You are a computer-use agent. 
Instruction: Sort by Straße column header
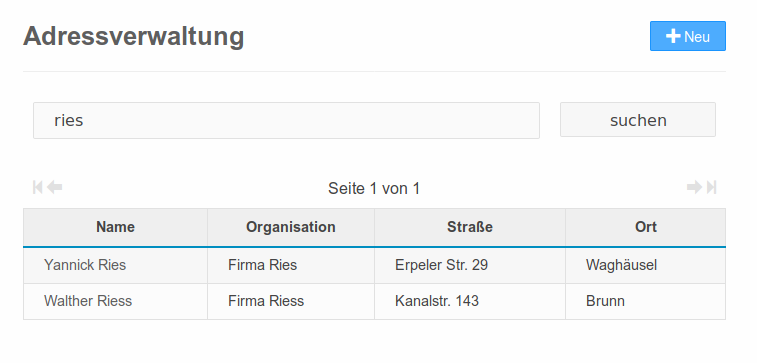coord(470,227)
